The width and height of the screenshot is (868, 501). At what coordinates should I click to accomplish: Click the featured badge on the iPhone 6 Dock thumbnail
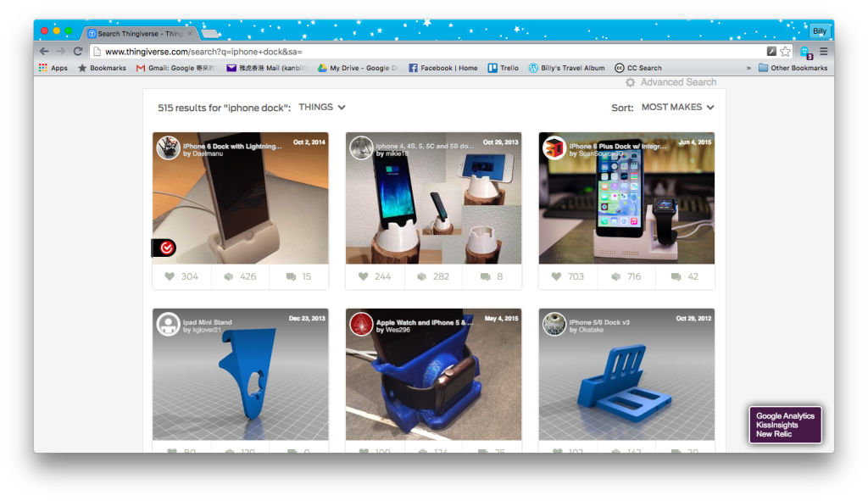coord(167,248)
